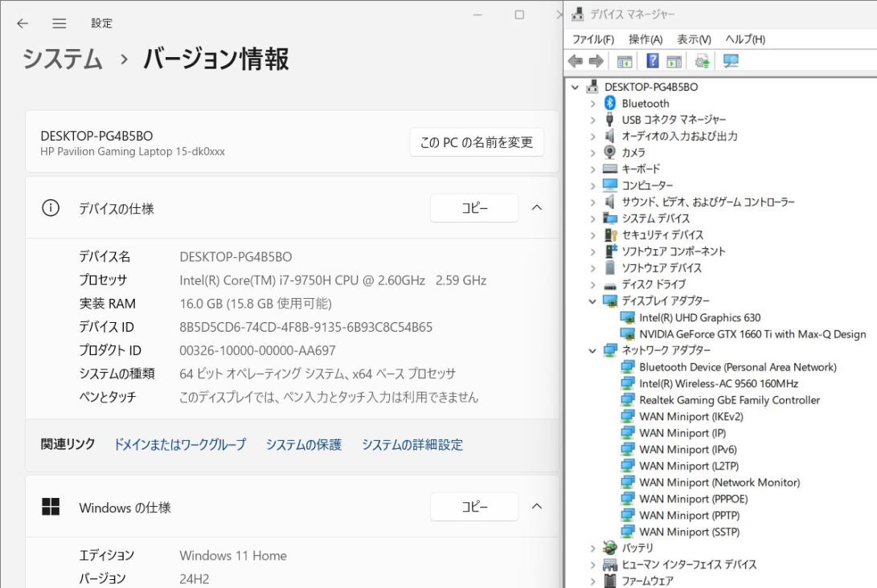
Task: Click the Windows 11 Home edition value
Action: (x=233, y=556)
